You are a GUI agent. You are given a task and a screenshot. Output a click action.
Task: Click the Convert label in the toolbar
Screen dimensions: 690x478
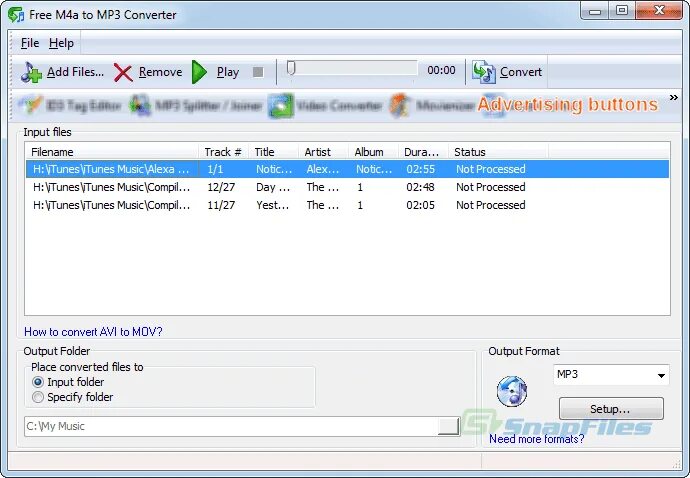[x=521, y=72]
